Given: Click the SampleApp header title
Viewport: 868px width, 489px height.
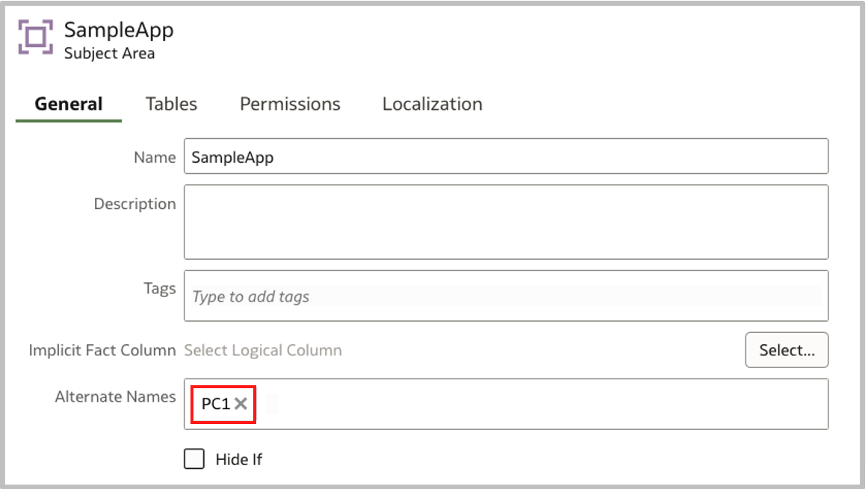Looking at the screenshot, I should (x=119, y=30).
